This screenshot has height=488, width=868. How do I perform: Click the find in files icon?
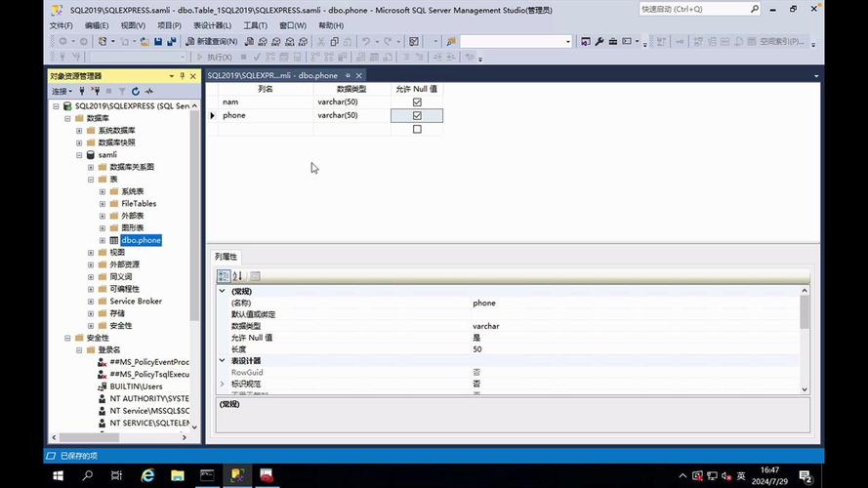pyautogui.click(x=451, y=42)
